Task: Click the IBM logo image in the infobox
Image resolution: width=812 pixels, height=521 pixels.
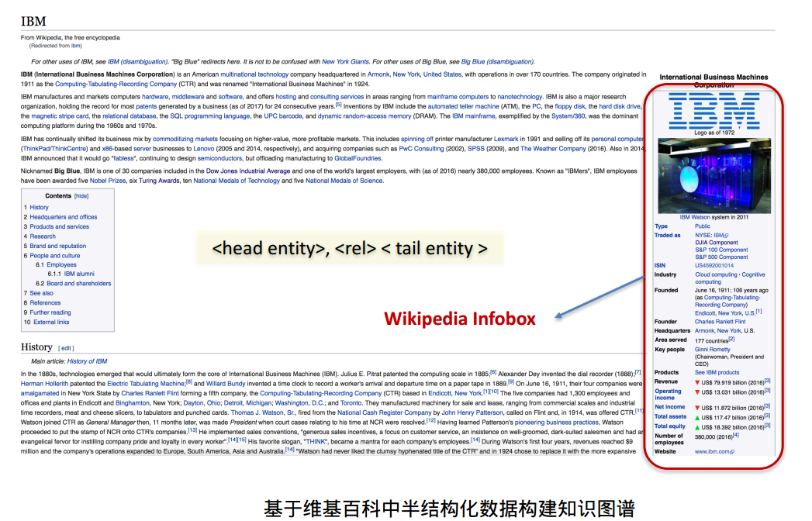Action: tap(714, 111)
